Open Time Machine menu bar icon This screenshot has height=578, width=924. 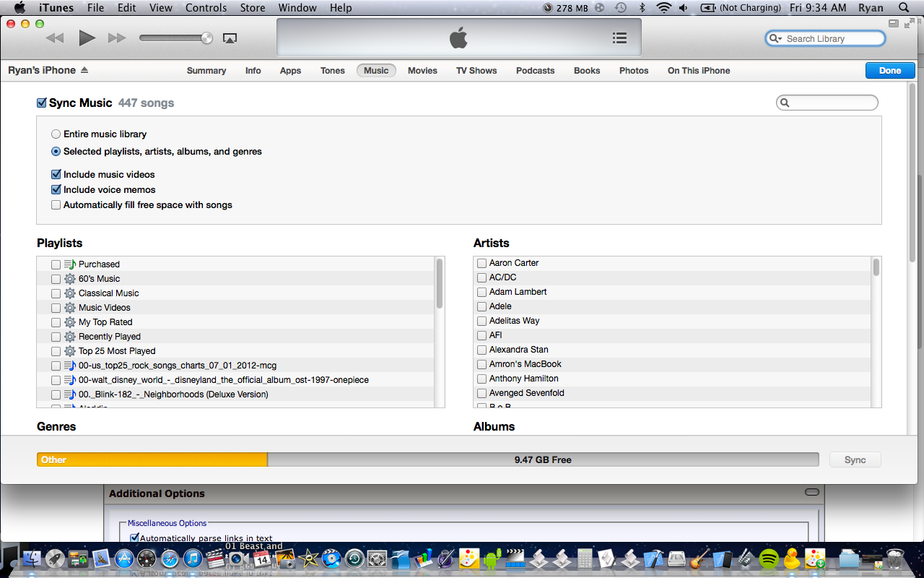click(620, 8)
